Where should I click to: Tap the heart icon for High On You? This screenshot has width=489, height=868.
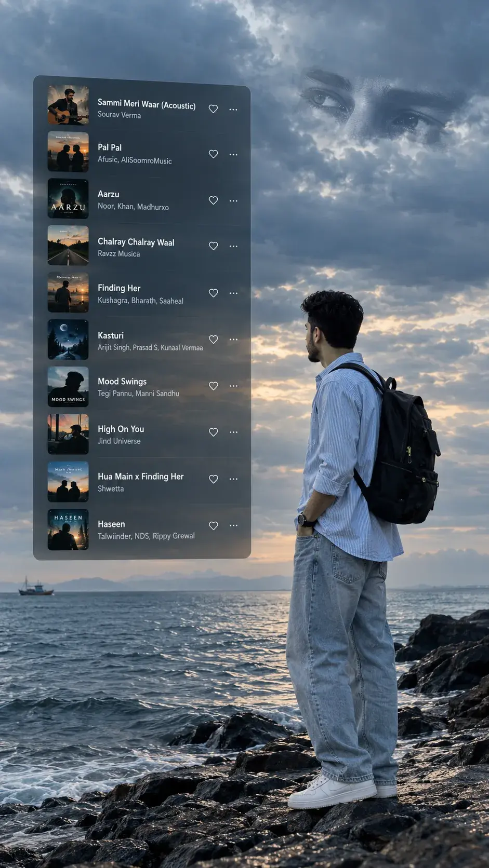coord(213,432)
